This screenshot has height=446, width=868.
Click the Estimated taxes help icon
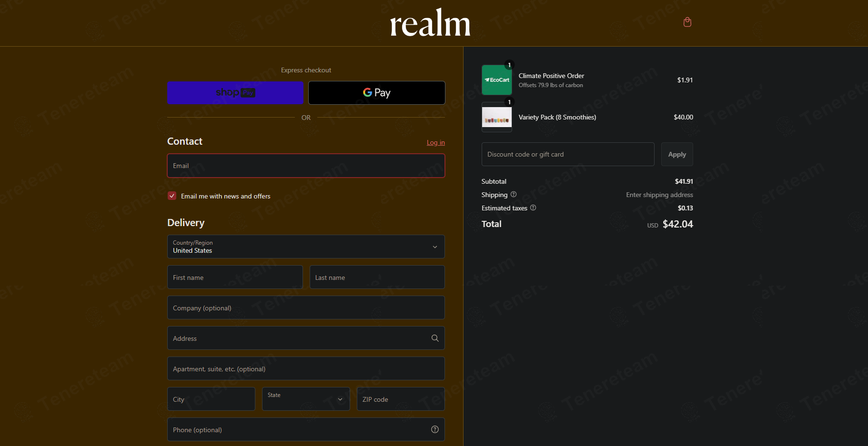[533, 208]
